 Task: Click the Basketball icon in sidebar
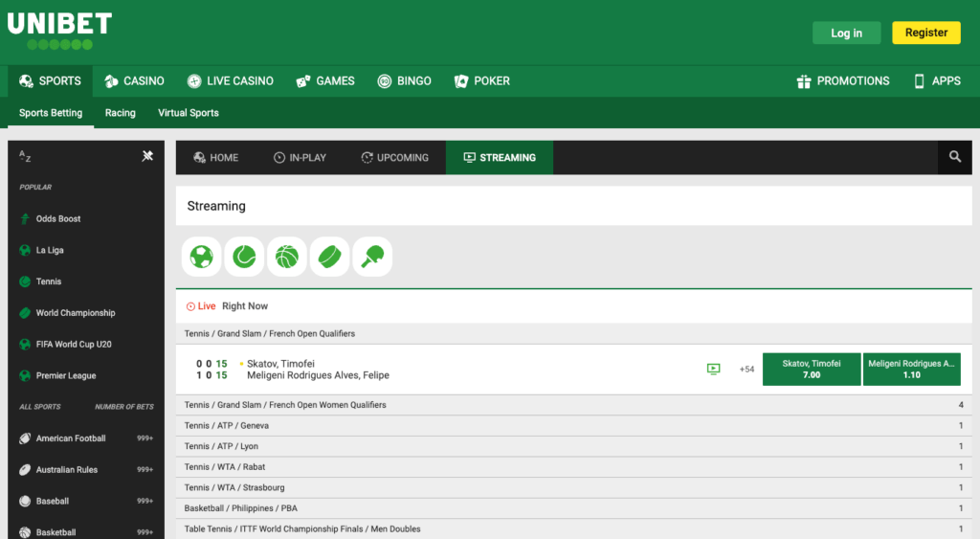click(x=25, y=532)
